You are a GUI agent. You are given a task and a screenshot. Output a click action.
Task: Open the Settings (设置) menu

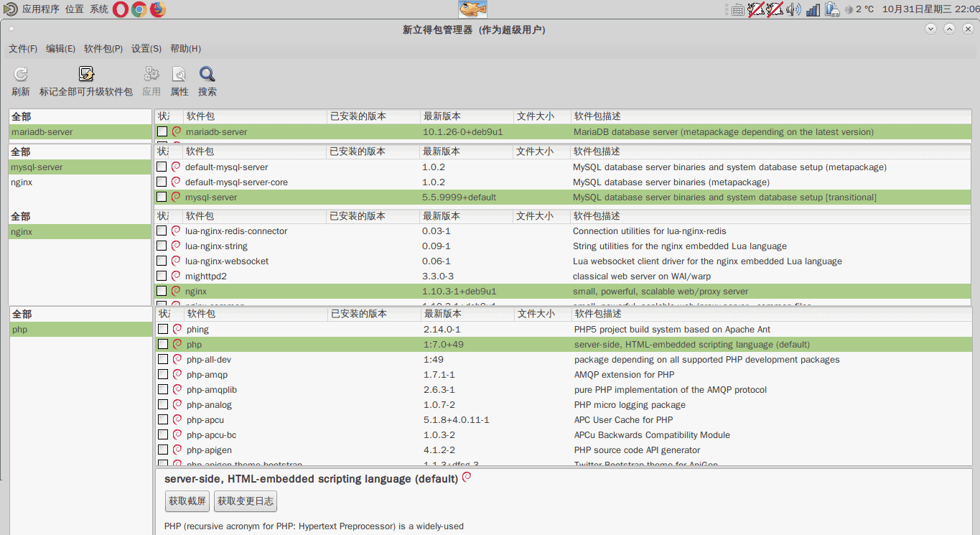pos(146,49)
